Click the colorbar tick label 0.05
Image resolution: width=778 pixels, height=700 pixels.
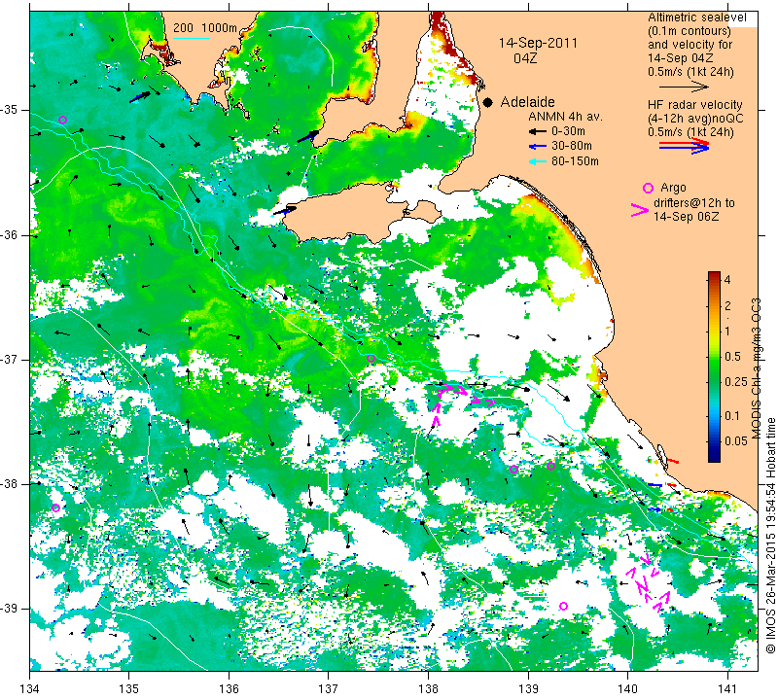click(736, 441)
